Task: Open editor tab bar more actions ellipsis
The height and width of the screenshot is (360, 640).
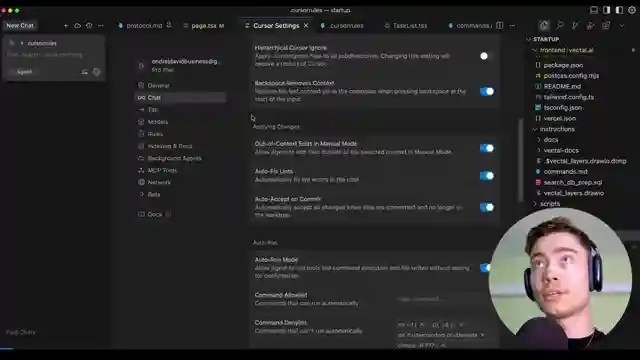Action: (x=512, y=25)
